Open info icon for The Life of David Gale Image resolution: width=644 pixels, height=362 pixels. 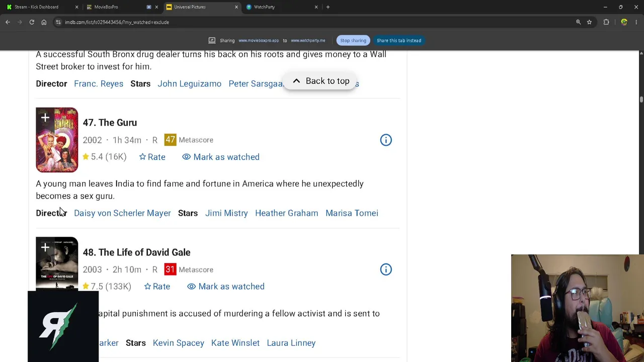pos(386,269)
